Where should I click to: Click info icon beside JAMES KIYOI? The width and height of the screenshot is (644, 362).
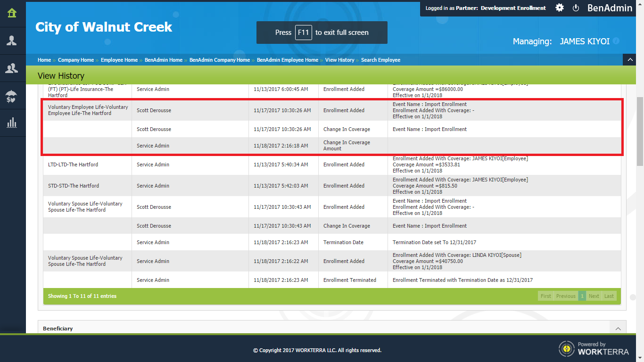[616, 41]
